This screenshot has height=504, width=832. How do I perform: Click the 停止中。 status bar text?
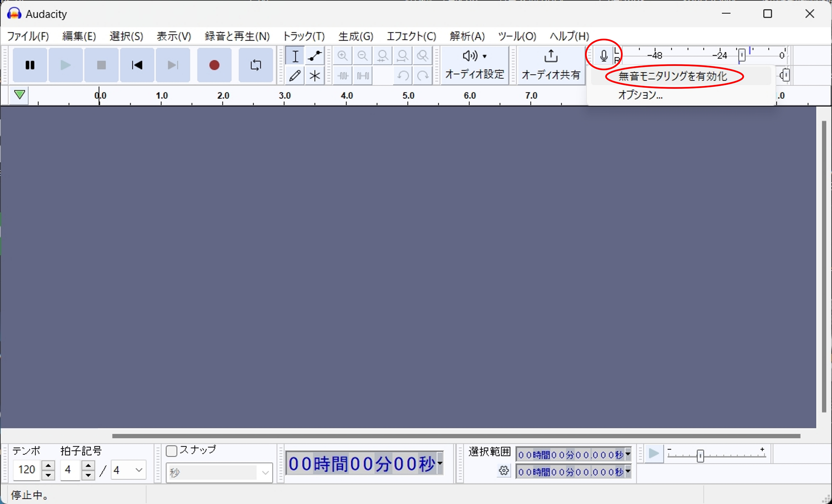(30, 495)
